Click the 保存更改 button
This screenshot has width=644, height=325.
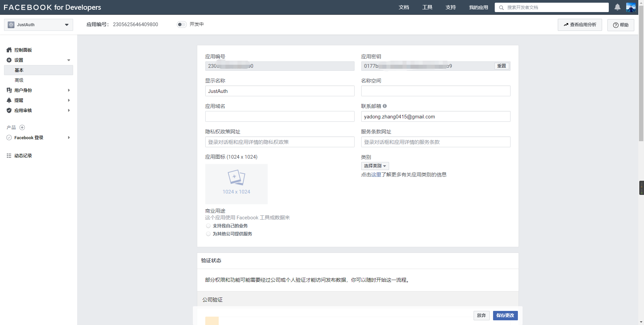point(505,316)
